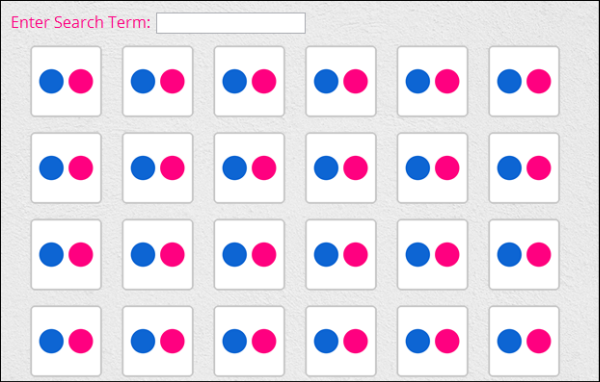Open the last tile in the second row
The image size is (600, 382).
click(x=524, y=168)
